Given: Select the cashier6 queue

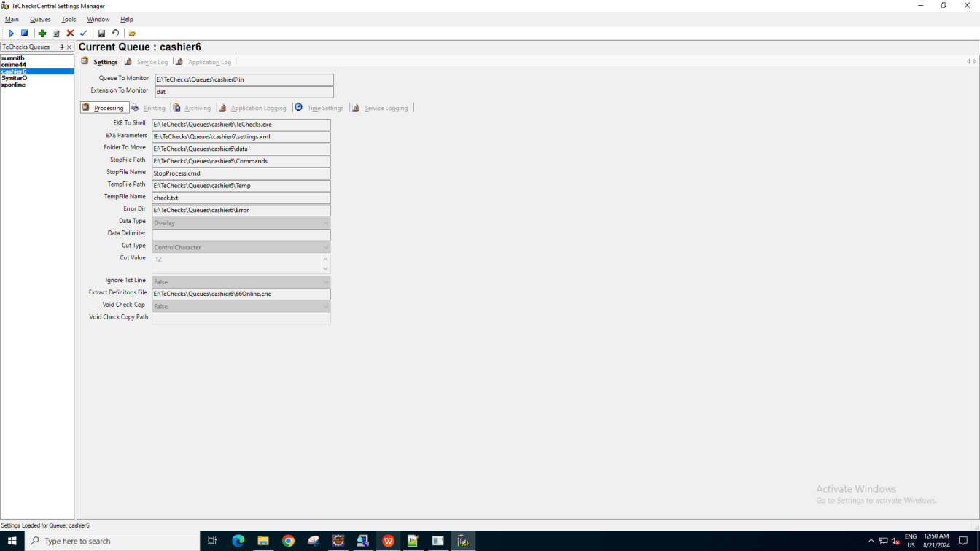Looking at the screenshot, I should coord(36,71).
